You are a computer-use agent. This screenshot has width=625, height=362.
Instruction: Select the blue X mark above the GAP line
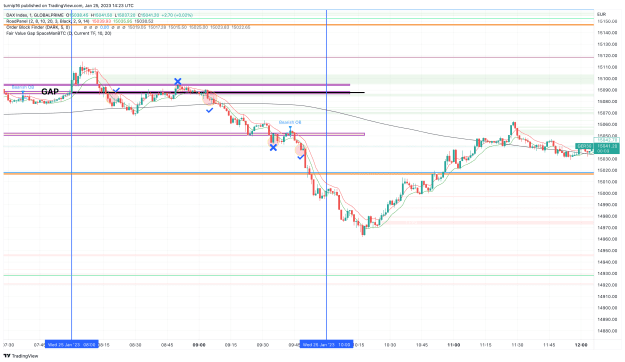(x=178, y=82)
